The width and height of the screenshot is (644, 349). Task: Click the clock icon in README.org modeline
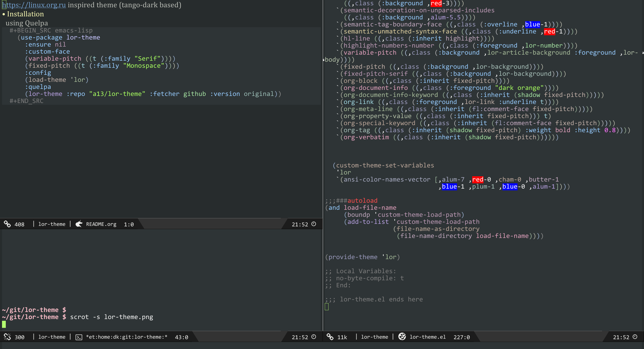coord(314,224)
